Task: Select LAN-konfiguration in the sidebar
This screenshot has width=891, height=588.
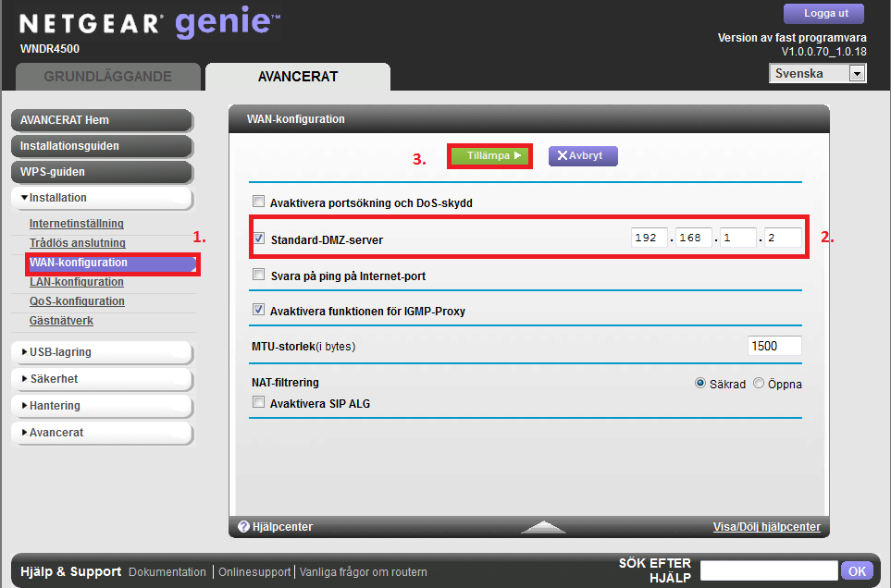Action: click(x=77, y=282)
